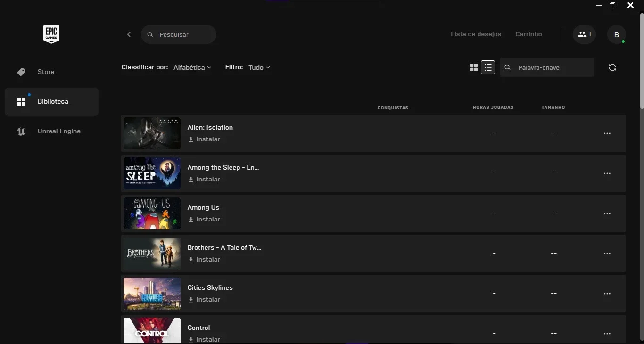Open the account profile avatar B
This screenshot has width=644, height=344.
(x=616, y=34)
